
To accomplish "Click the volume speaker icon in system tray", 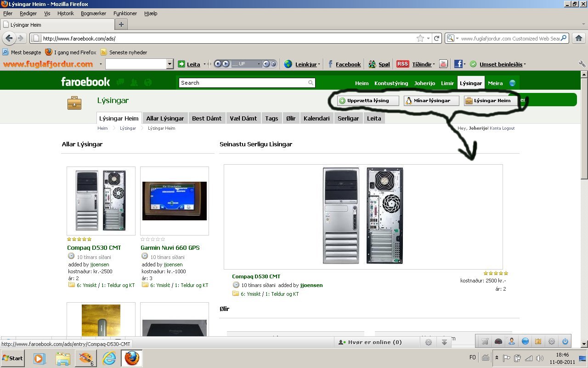I will 539,358.
